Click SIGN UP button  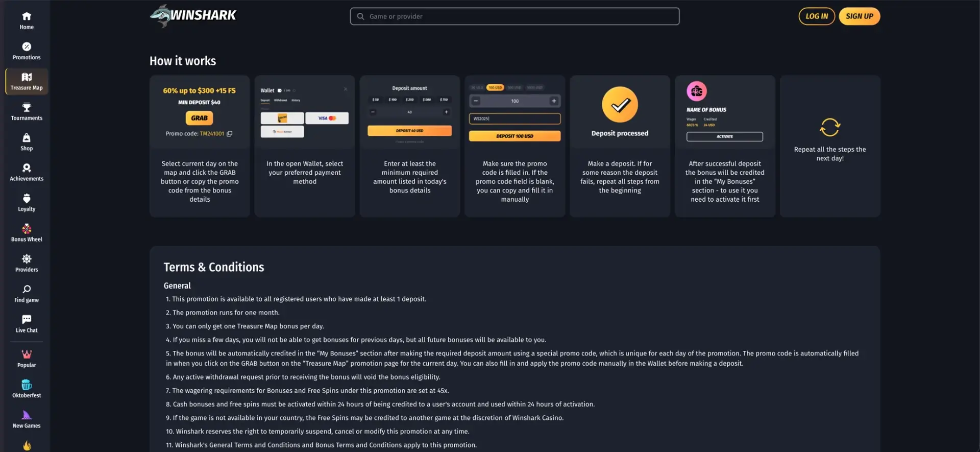[x=860, y=16]
